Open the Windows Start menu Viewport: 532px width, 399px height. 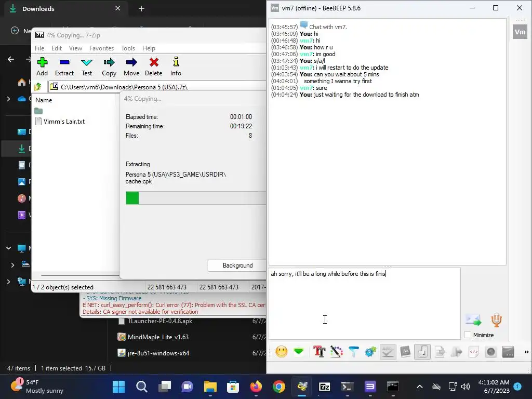pos(119,387)
